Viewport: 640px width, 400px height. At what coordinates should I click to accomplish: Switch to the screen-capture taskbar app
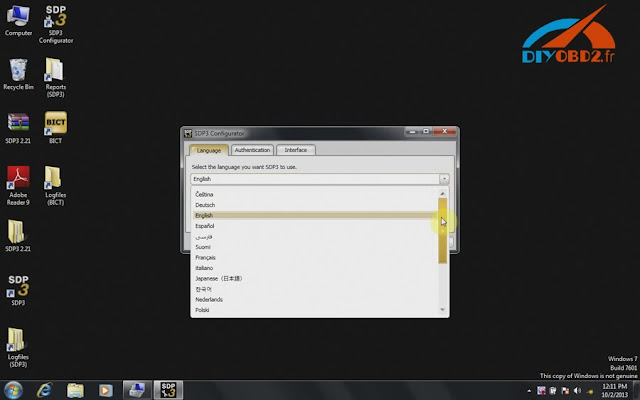137,390
